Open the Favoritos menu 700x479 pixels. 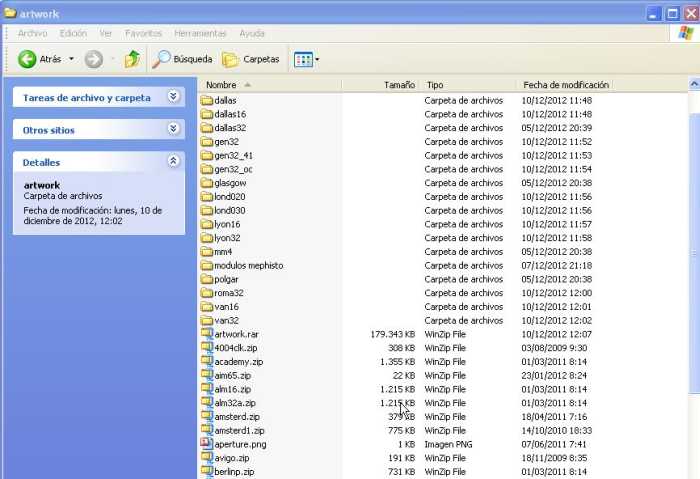143,33
